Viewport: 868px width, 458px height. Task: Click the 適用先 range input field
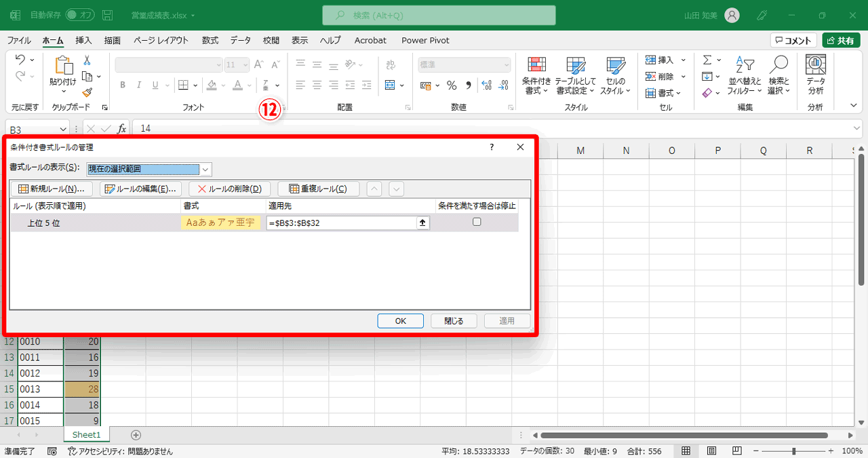[341, 223]
